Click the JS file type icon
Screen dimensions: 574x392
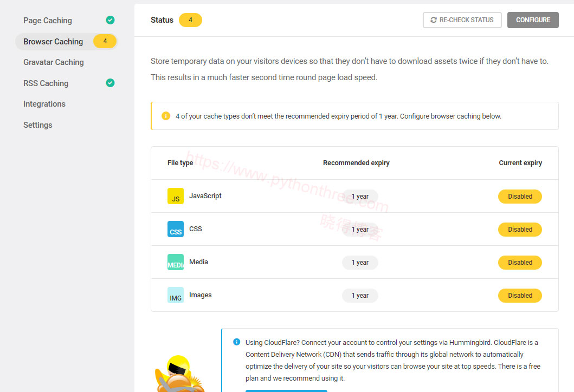[x=176, y=196]
